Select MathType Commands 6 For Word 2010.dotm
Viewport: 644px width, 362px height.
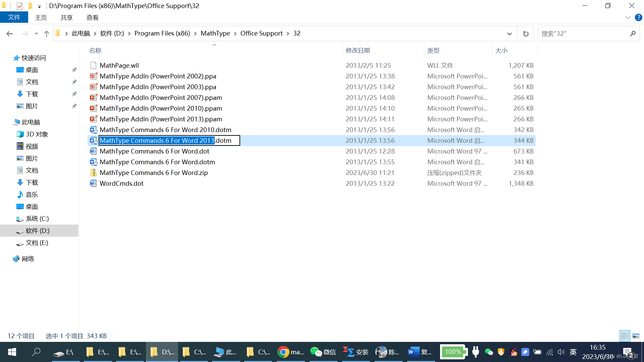pos(165,130)
